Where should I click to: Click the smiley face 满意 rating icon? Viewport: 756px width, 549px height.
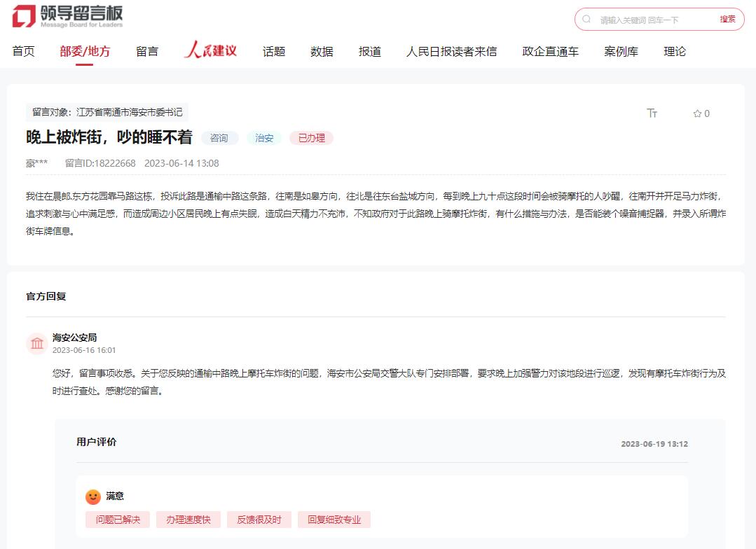coord(93,496)
